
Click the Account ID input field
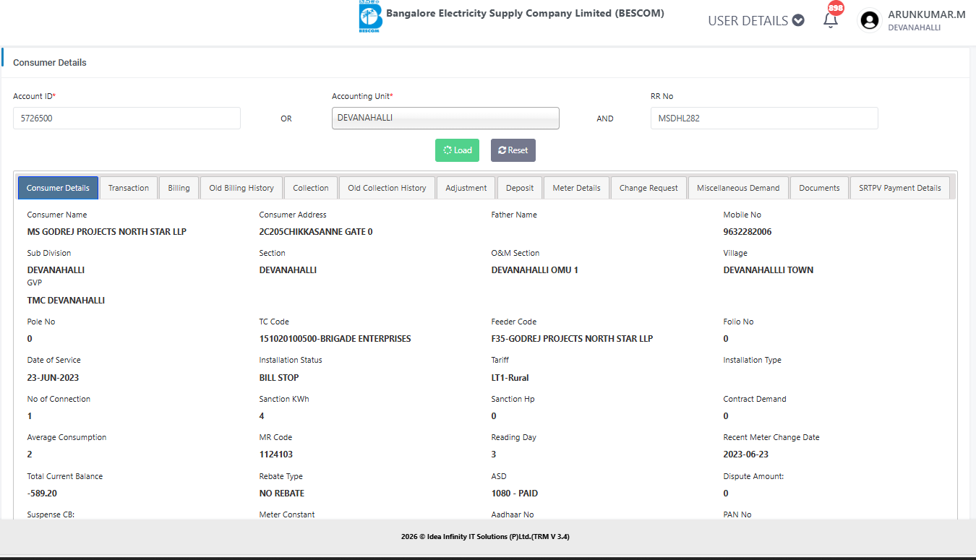tap(127, 119)
